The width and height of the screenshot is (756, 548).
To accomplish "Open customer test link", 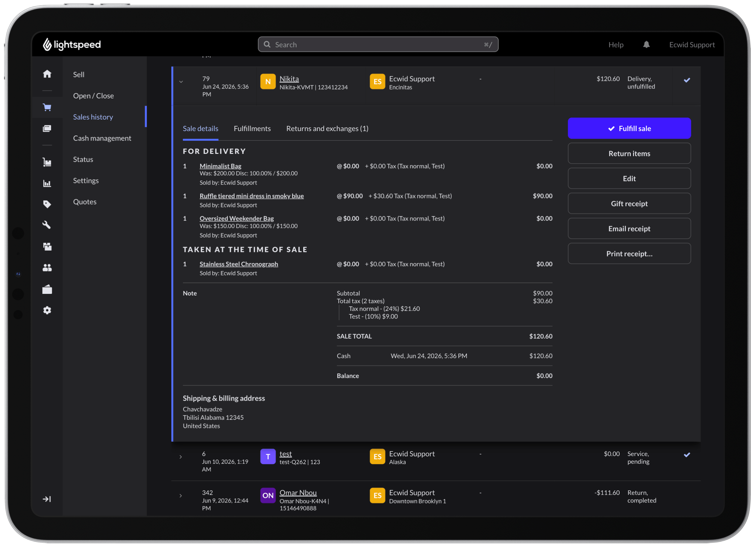I will coord(286,454).
